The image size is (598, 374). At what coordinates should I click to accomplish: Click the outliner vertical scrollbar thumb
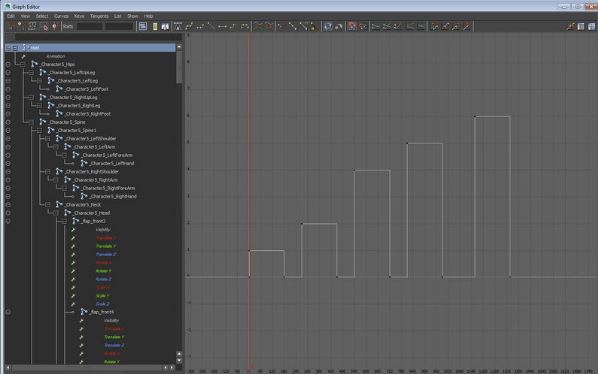pos(179,66)
